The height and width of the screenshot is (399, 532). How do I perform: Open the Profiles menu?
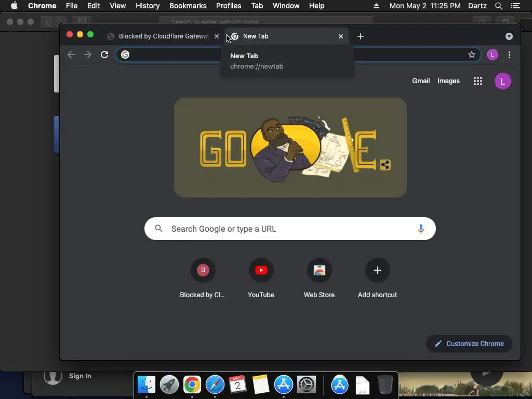tap(229, 6)
